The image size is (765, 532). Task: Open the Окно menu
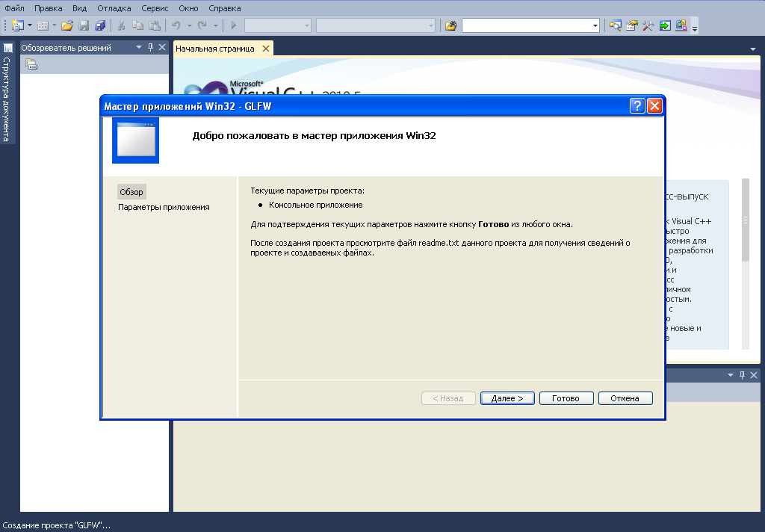188,8
